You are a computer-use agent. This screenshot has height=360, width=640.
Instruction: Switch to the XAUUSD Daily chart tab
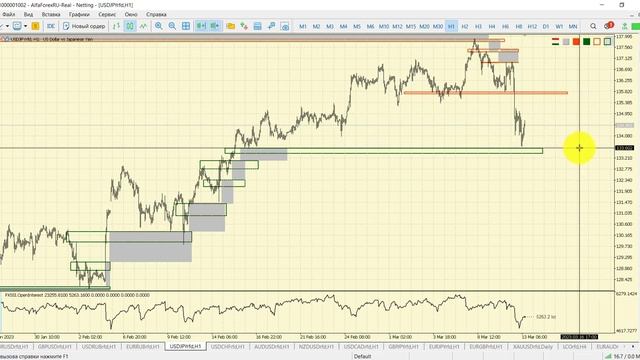tap(533, 347)
